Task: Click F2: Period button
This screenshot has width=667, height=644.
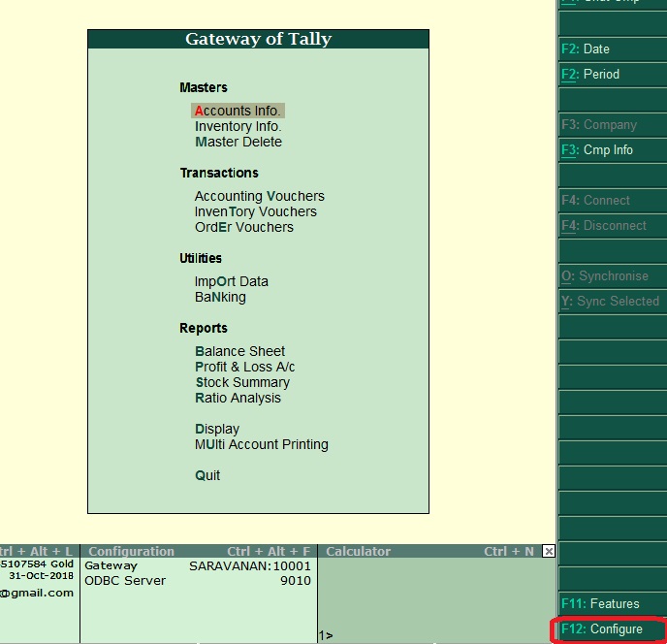Action: coord(613,75)
